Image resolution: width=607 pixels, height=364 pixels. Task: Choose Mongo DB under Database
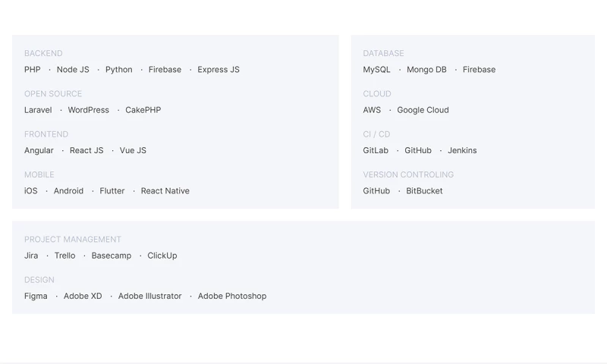pyautogui.click(x=426, y=70)
